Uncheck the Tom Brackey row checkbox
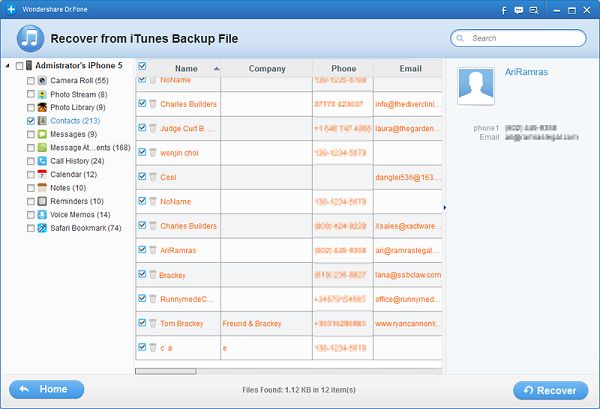 tap(142, 323)
